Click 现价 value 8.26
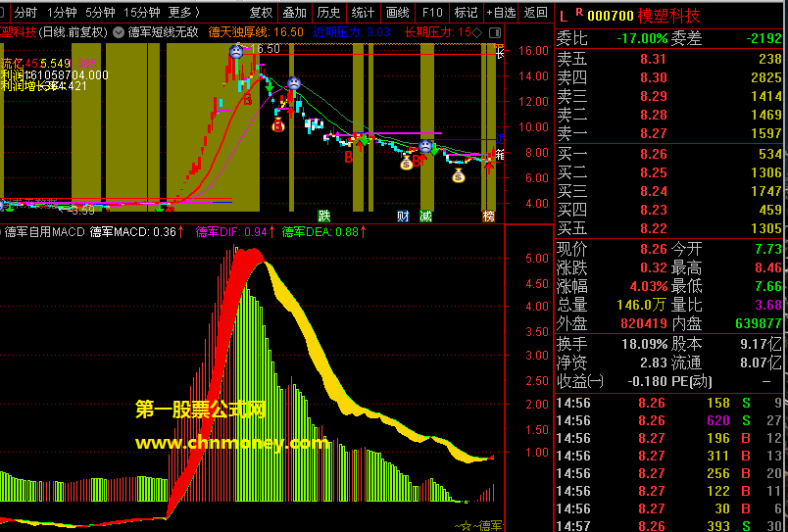Screen dimensions: 788x532 (654, 249)
